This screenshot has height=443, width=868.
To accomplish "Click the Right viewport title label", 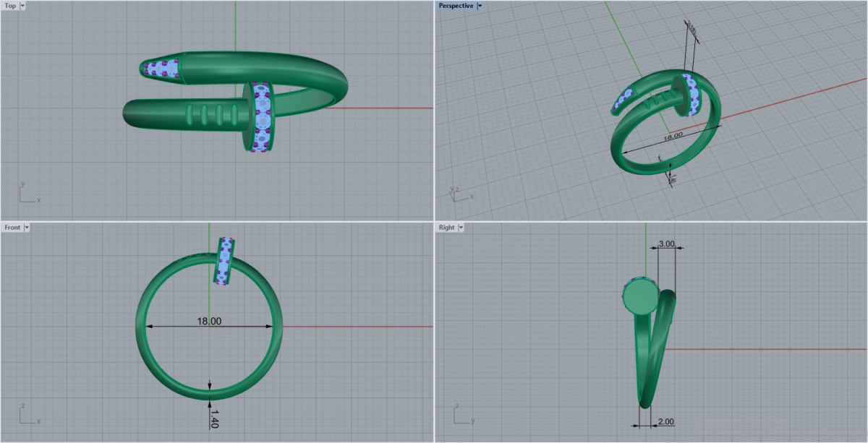I will click(447, 227).
